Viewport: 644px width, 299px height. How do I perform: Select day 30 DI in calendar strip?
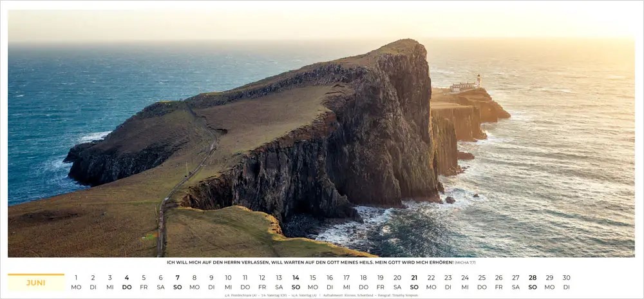566,282
